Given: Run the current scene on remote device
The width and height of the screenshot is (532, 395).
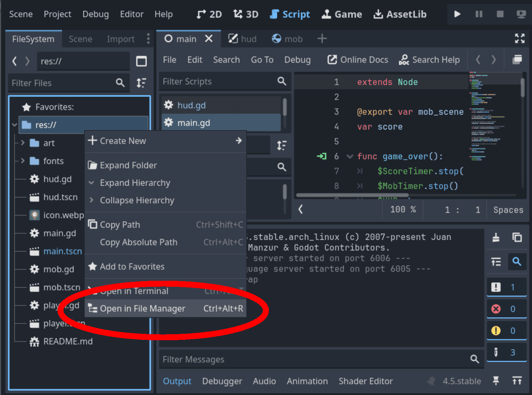Looking at the screenshot, I should pyautogui.click(x=521, y=14).
